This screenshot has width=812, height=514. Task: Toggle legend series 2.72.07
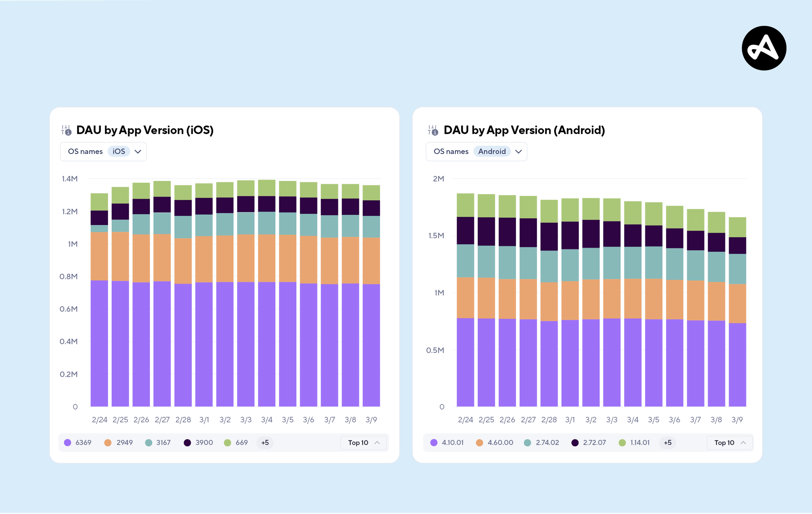click(x=588, y=442)
